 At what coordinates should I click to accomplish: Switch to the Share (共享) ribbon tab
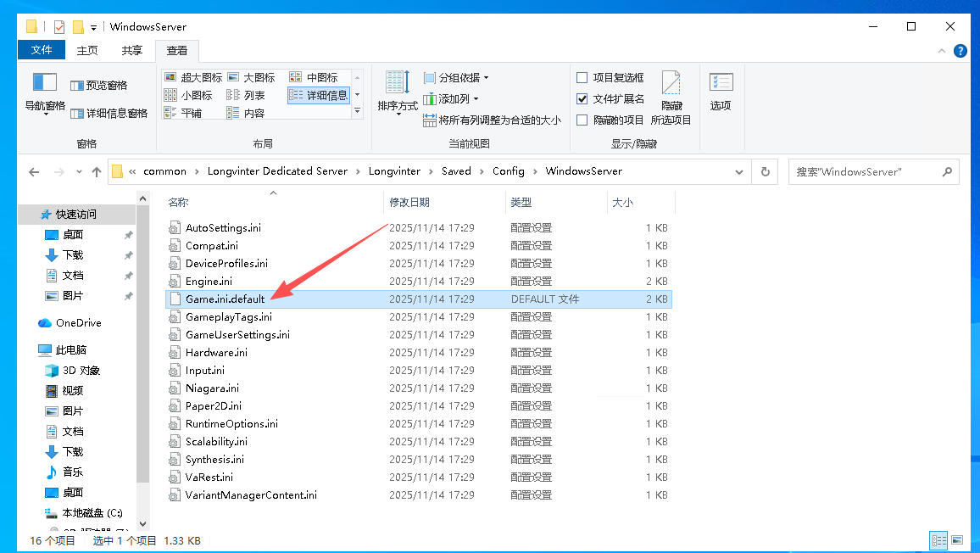(x=132, y=51)
